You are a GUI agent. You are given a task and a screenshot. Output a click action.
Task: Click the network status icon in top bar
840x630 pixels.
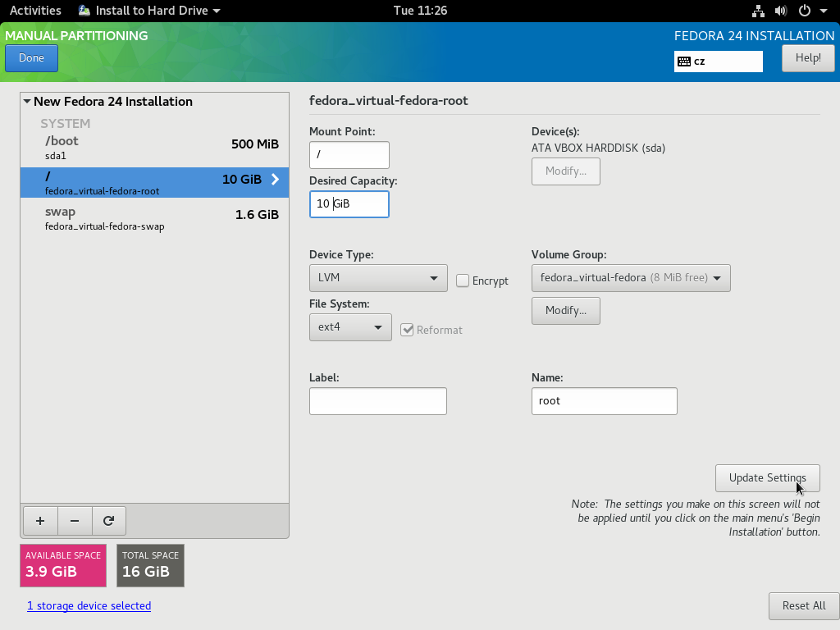[x=758, y=11]
